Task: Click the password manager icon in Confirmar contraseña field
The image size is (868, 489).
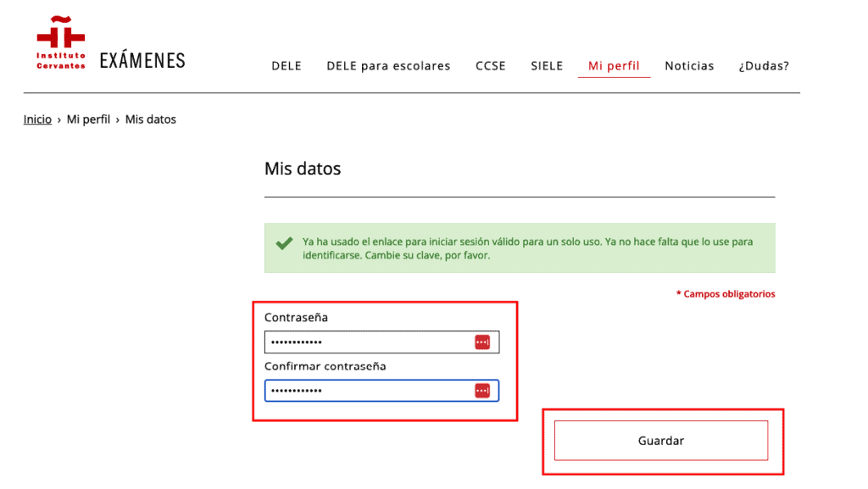Action: [482, 391]
